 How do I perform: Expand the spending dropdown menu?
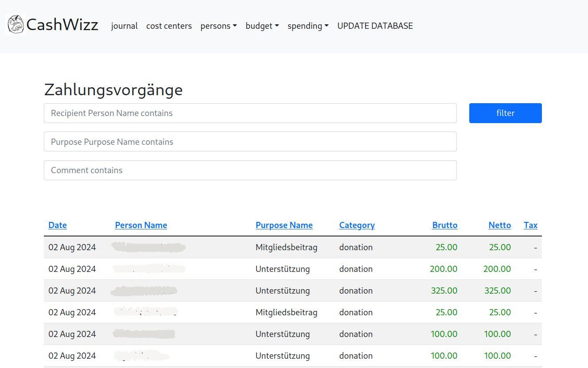308,26
